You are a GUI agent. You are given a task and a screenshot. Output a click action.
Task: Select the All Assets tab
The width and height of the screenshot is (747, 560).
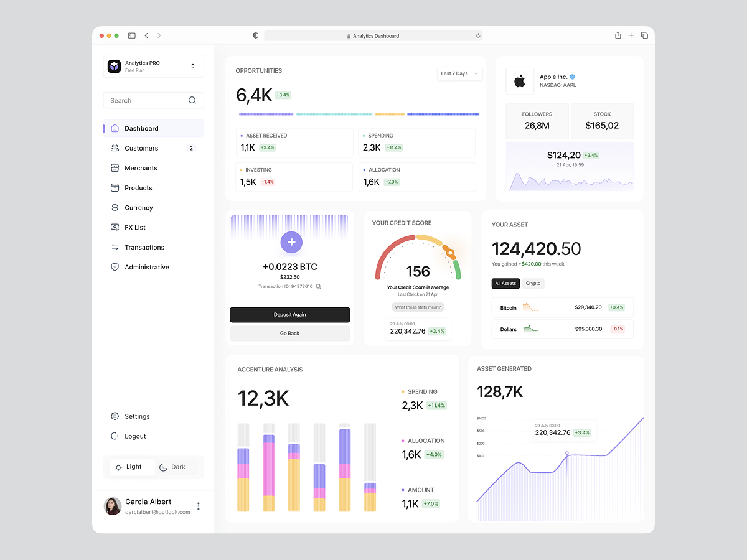(505, 283)
